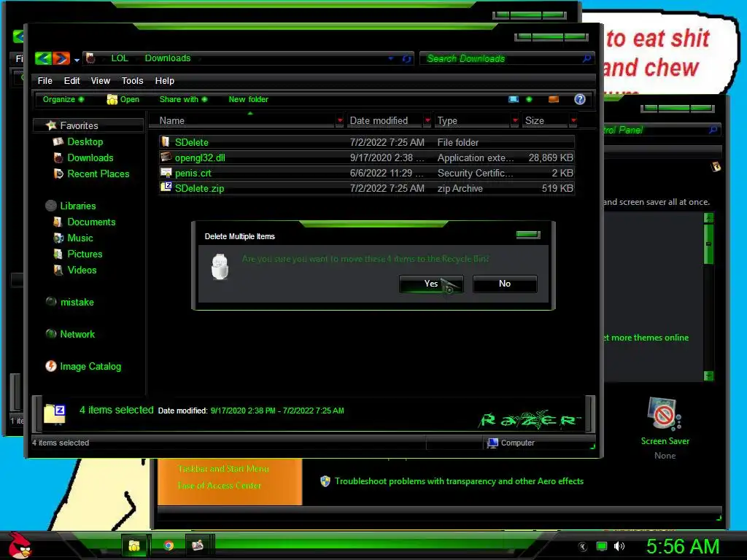
Task: Expand the Organize dropdown
Action: (x=63, y=99)
